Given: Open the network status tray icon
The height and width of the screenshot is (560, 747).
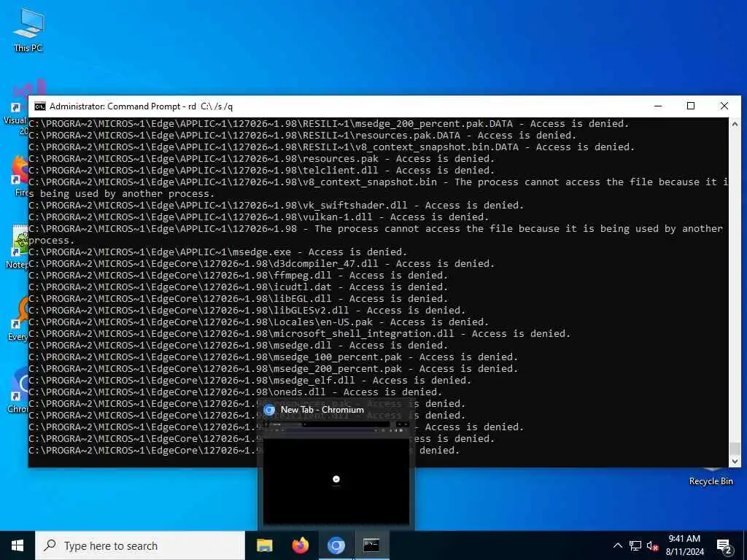Looking at the screenshot, I should click(635, 545).
